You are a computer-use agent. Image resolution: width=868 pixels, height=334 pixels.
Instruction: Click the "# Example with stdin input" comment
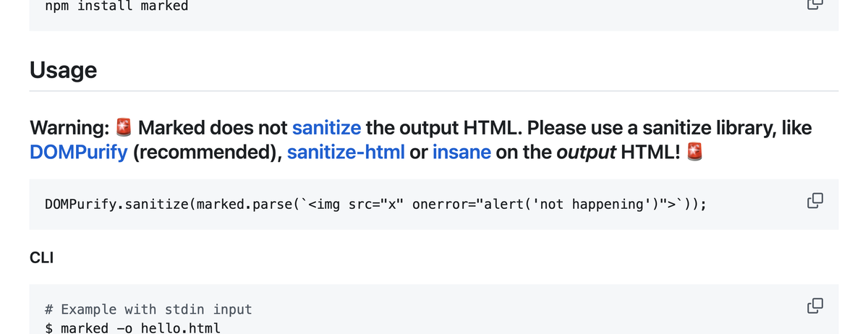coord(148,309)
